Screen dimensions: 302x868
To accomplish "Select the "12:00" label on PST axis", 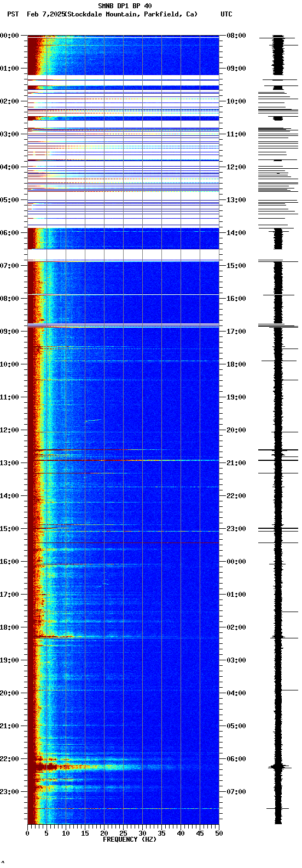I will (9, 430).
